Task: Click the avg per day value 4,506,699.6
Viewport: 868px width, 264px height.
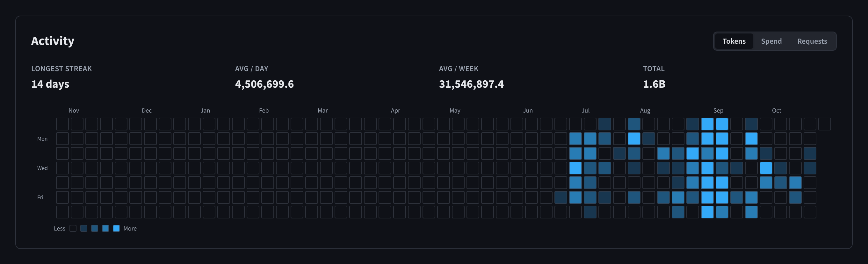Action: [x=264, y=84]
